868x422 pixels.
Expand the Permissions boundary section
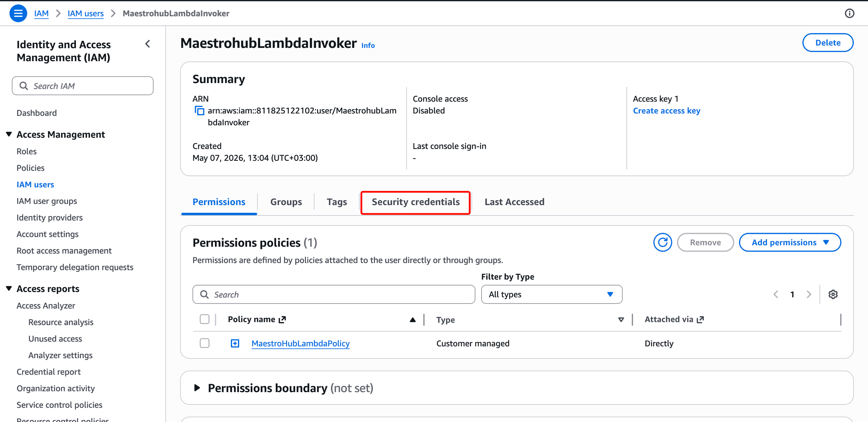coord(197,388)
